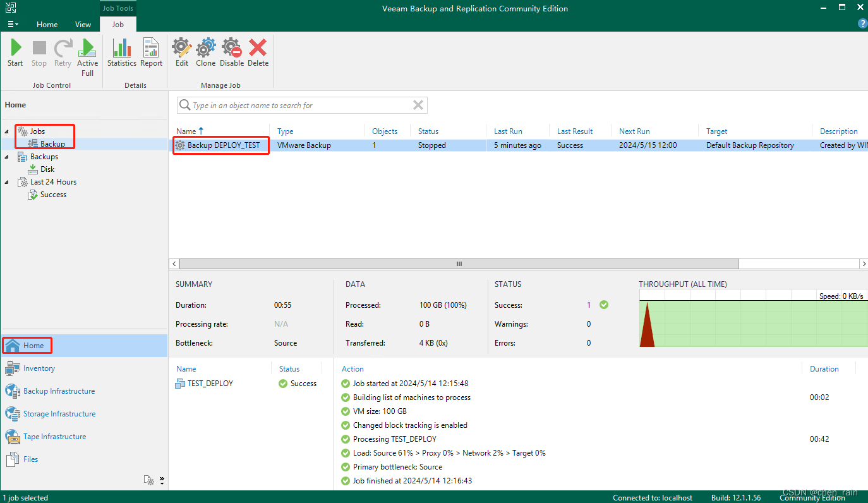Image resolution: width=868 pixels, height=503 pixels.
Task: Open the help question mark icon
Action: [862, 23]
